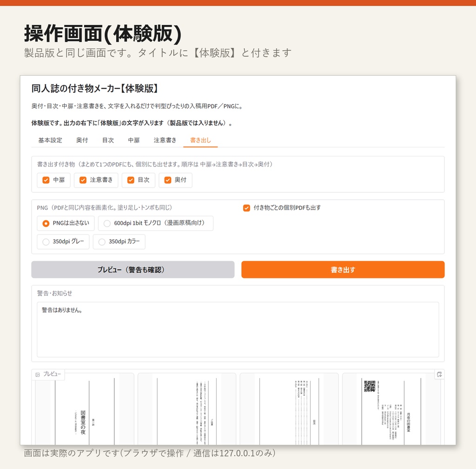Select the 書き出し tab
Screen dimensions: 476x469
pos(200,140)
